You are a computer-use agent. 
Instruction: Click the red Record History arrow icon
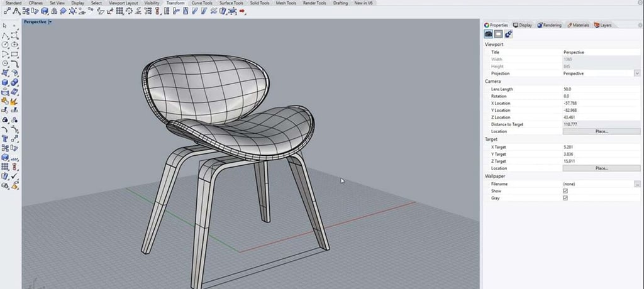point(242,11)
